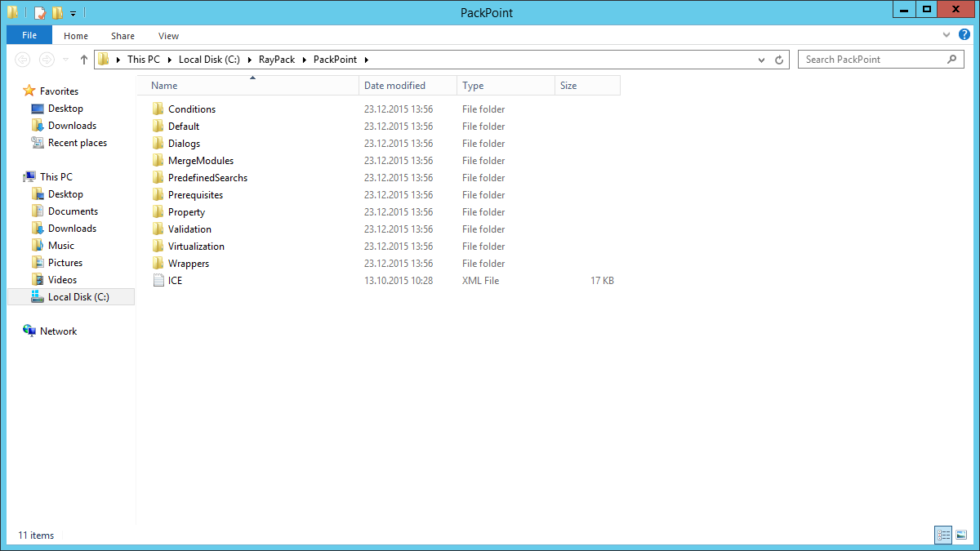Viewport: 980px width, 551px height.
Task: Click the Properties quick access icon
Action: (40, 12)
